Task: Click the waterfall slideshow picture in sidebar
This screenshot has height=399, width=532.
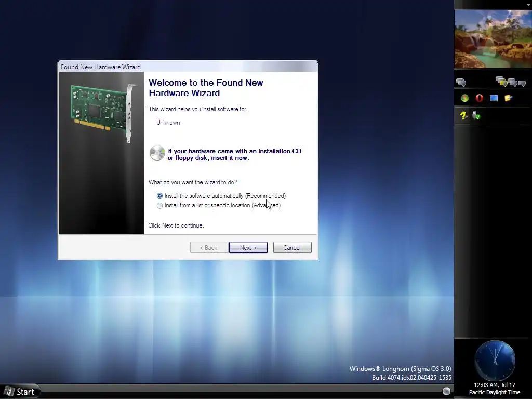Action: point(494,39)
